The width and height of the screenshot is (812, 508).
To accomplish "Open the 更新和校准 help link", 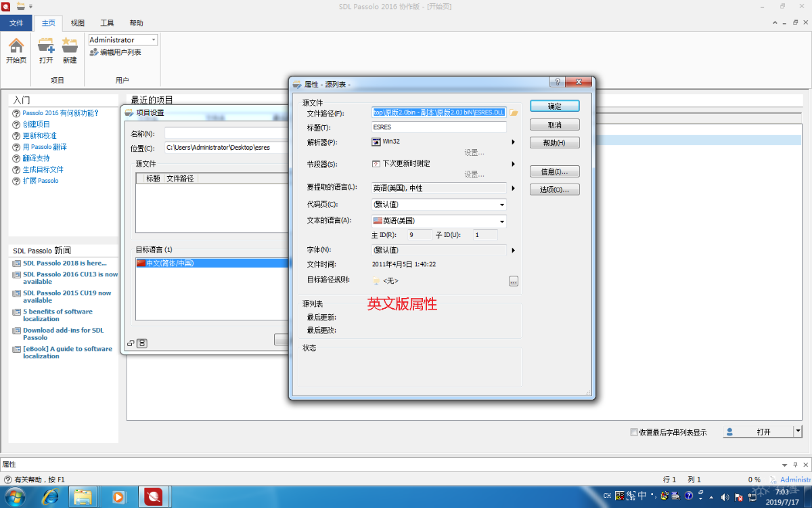I will point(40,135).
